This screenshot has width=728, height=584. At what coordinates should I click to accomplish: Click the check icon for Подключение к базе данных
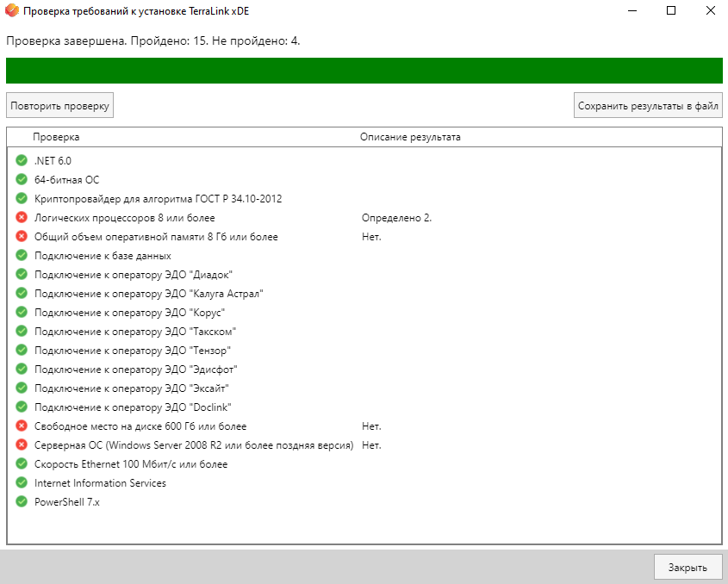coord(22,255)
